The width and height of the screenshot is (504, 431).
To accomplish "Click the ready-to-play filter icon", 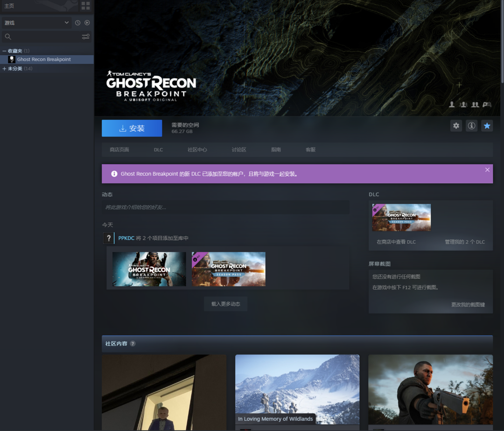I will [x=87, y=23].
